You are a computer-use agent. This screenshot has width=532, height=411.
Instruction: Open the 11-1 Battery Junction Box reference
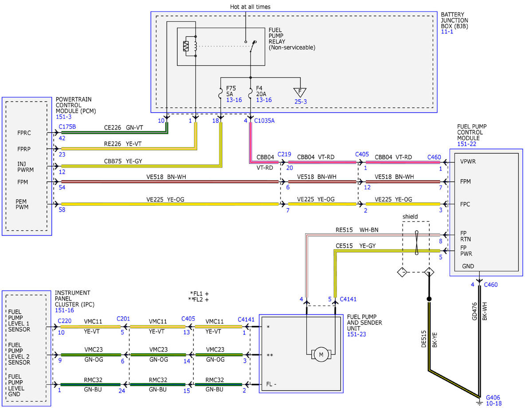pyautogui.click(x=448, y=33)
